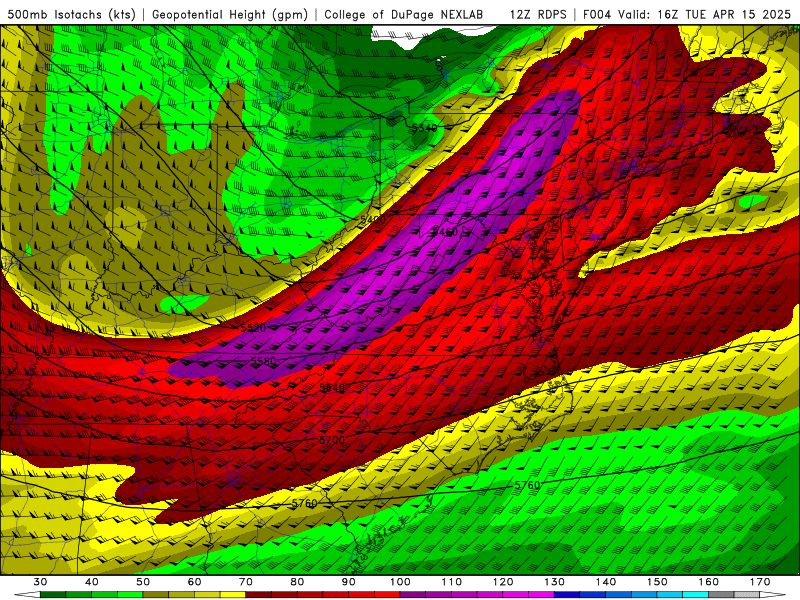Click the 5400 height contour label
This screenshot has width=800, height=600.
(x=373, y=220)
